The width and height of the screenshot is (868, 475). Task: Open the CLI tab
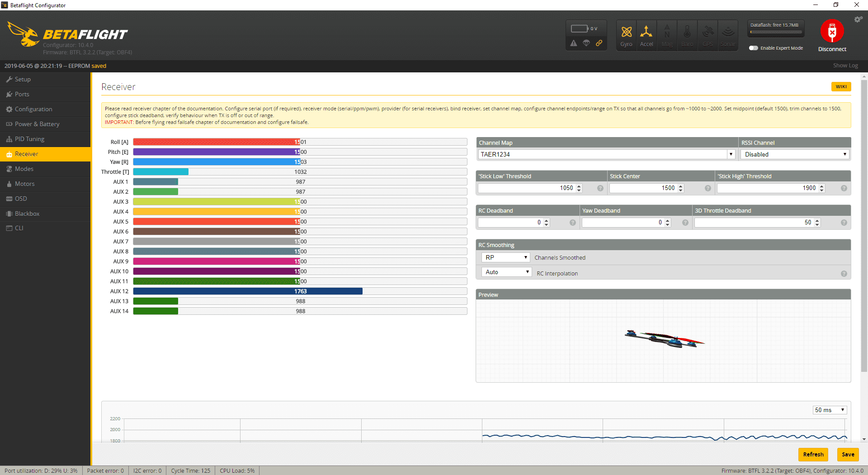click(45, 228)
